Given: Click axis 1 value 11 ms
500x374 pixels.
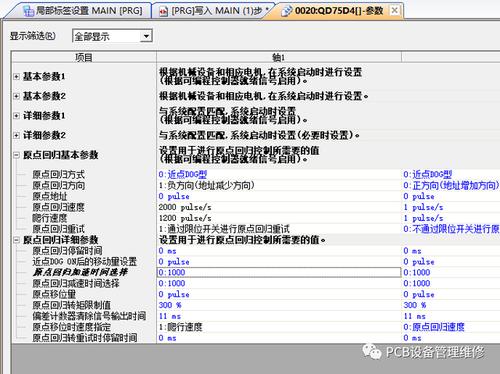Looking at the screenshot, I should pos(170,316).
